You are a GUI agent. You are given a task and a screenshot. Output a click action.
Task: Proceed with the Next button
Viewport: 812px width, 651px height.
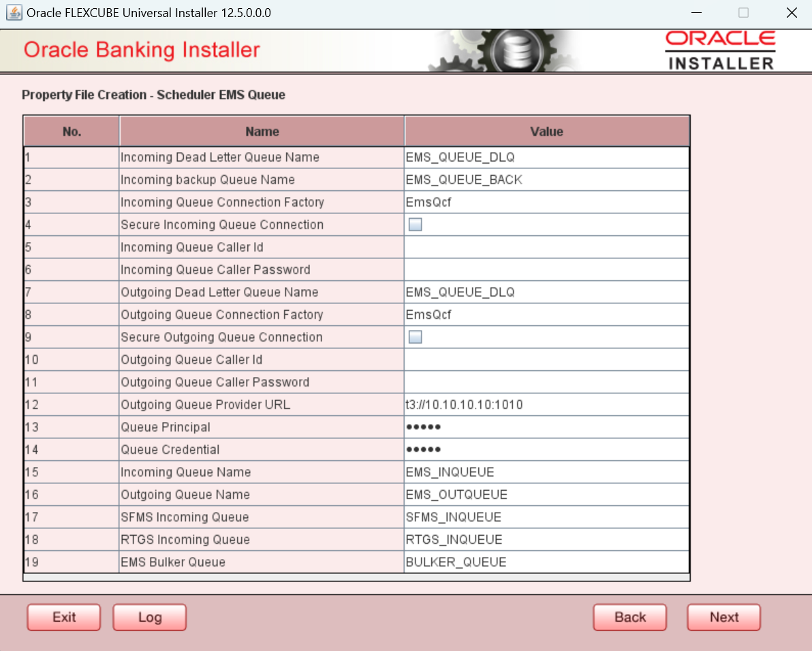pos(724,618)
